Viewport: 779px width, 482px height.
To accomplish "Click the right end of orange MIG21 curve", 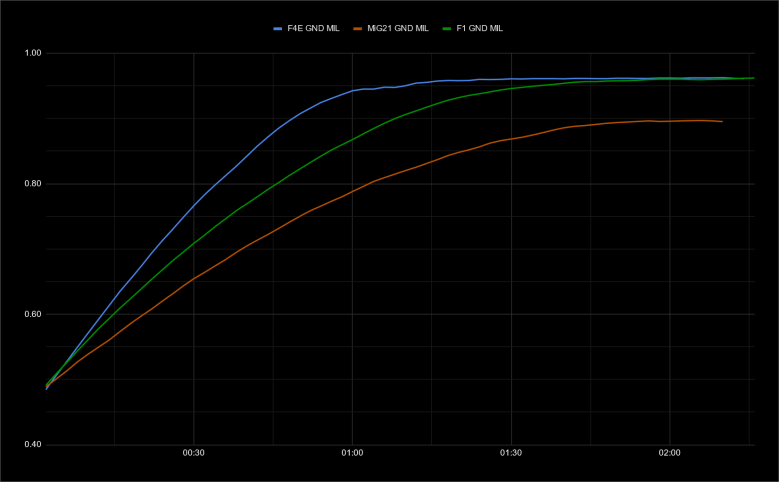I will tap(721, 121).
